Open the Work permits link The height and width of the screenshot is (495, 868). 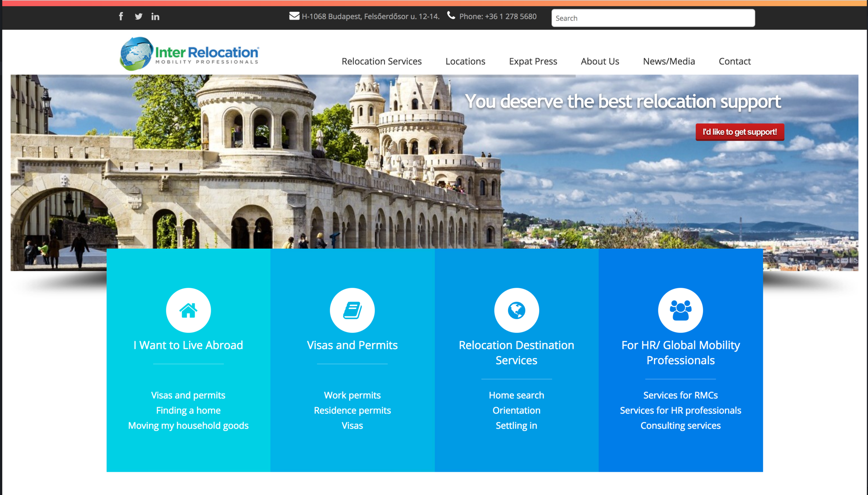click(x=352, y=395)
